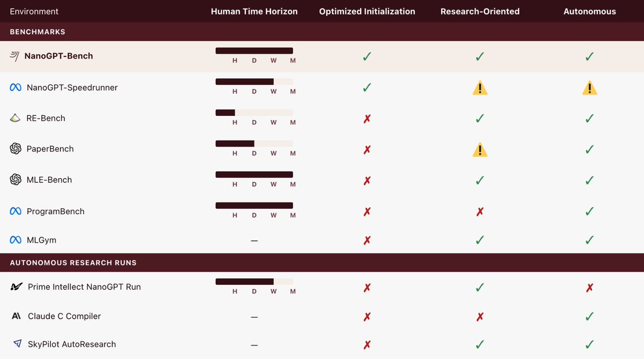
Task: Click the Optimized Initialization column header
Action: click(x=367, y=11)
